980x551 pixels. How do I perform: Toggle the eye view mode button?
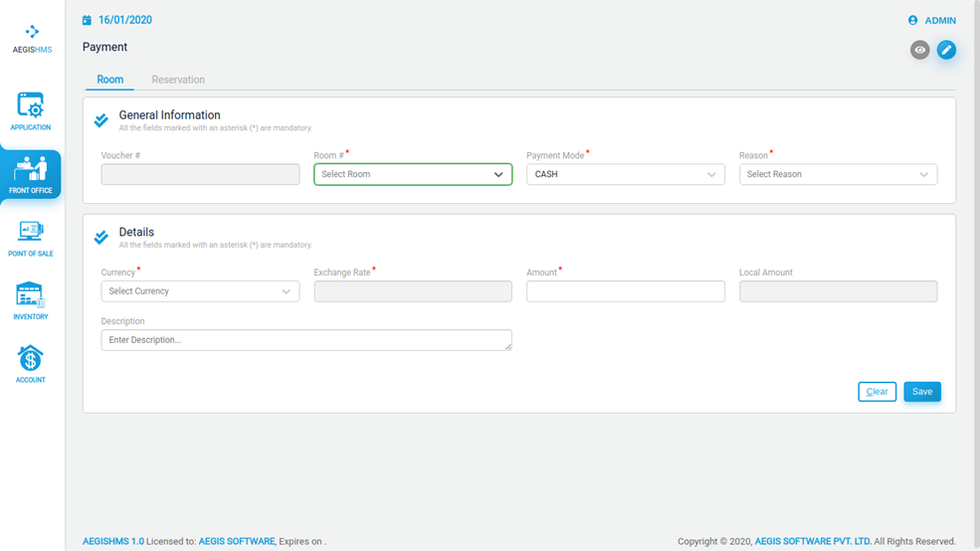tap(919, 50)
